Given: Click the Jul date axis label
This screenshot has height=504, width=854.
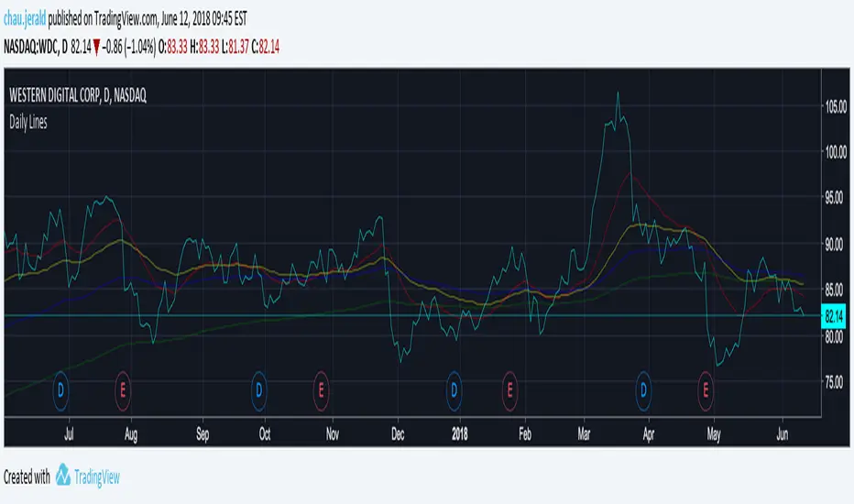Looking at the screenshot, I should (69, 434).
